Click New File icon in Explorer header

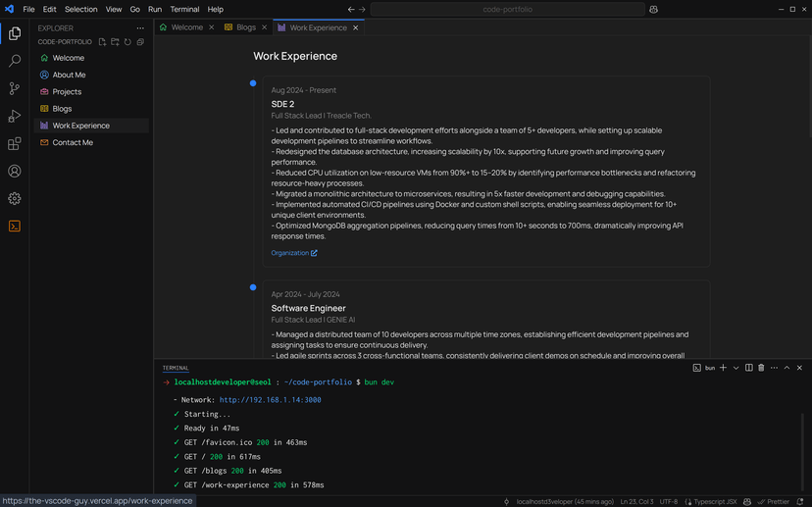coord(102,42)
